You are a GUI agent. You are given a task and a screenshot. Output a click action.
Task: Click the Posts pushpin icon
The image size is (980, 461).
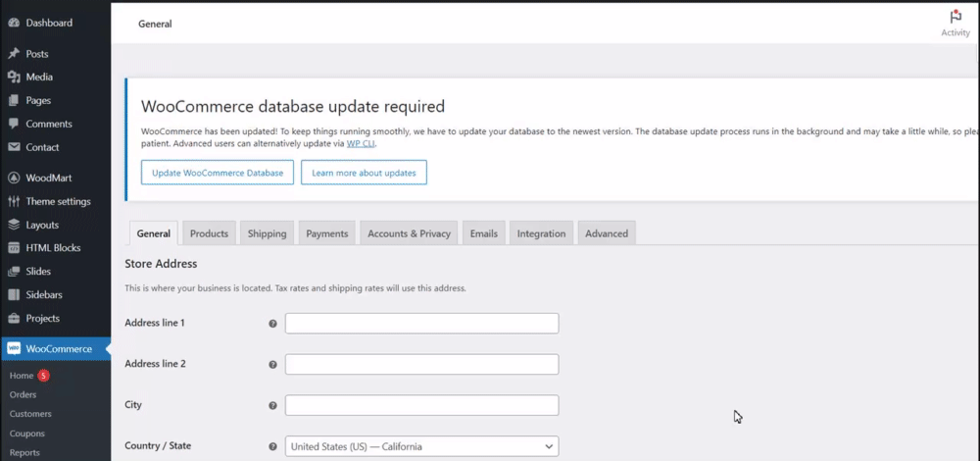(x=14, y=54)
